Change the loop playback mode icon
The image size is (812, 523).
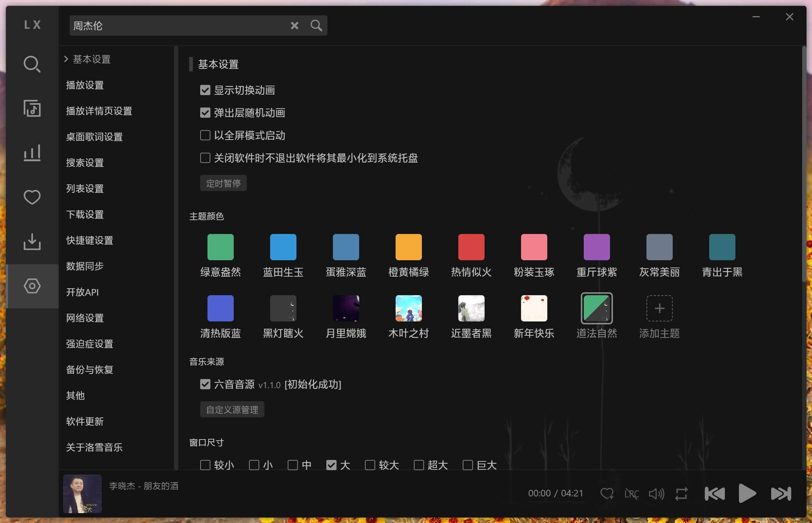point(681,493)
